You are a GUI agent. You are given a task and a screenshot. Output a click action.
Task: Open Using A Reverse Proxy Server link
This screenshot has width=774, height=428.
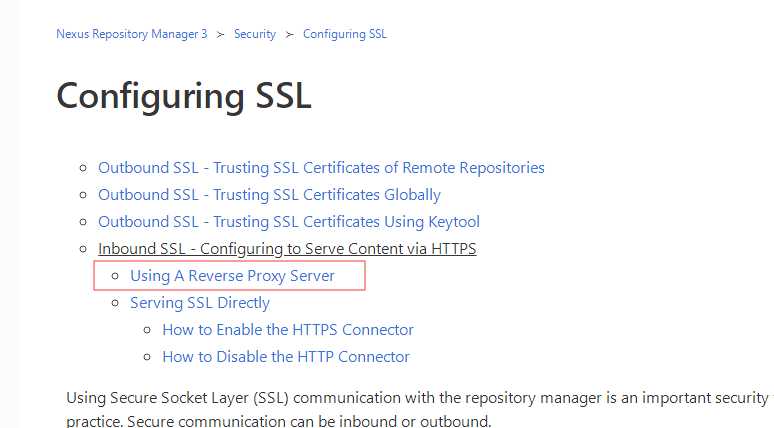click(x=232, y=276)
